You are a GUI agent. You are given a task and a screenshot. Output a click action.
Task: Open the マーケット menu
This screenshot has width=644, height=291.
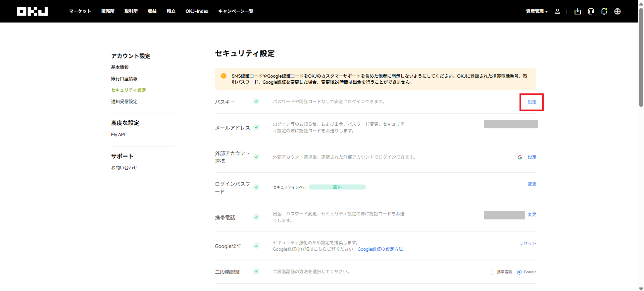80,11
